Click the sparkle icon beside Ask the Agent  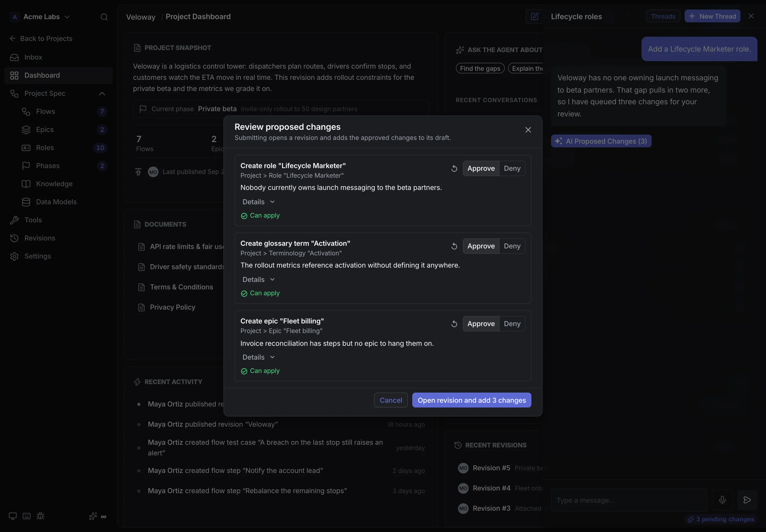tap(460, 50)
